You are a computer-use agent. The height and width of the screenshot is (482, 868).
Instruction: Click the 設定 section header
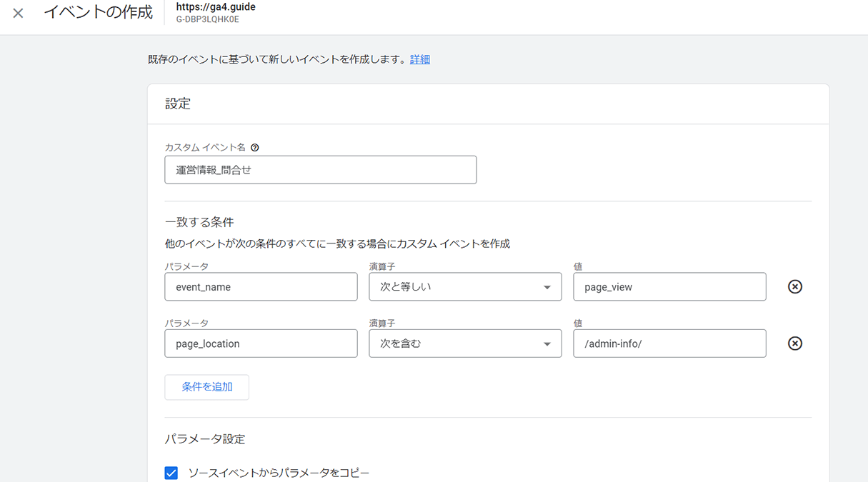[177, 104]
